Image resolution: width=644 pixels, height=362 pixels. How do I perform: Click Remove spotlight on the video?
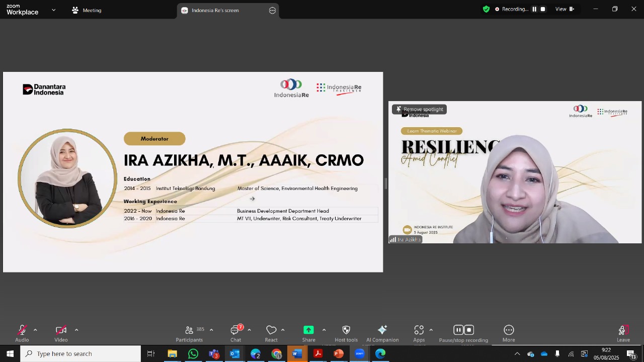419,109
